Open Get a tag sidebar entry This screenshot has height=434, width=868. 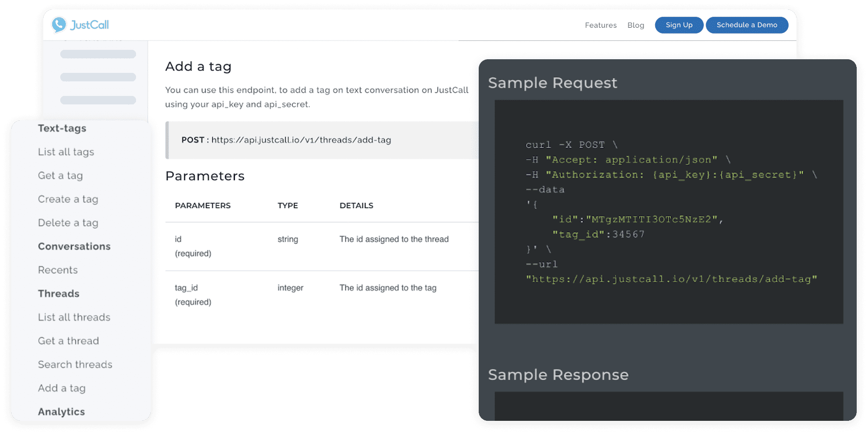tap(60, 175)
